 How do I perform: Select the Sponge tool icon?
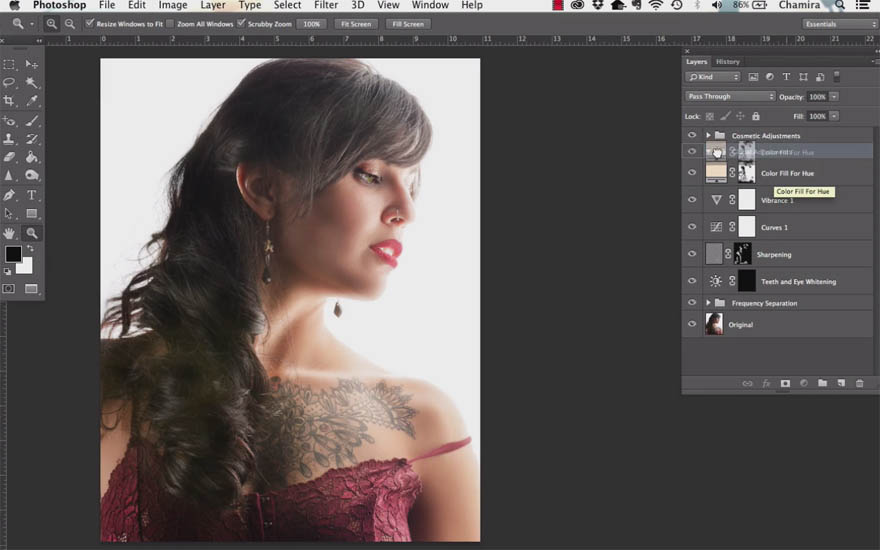31,175
